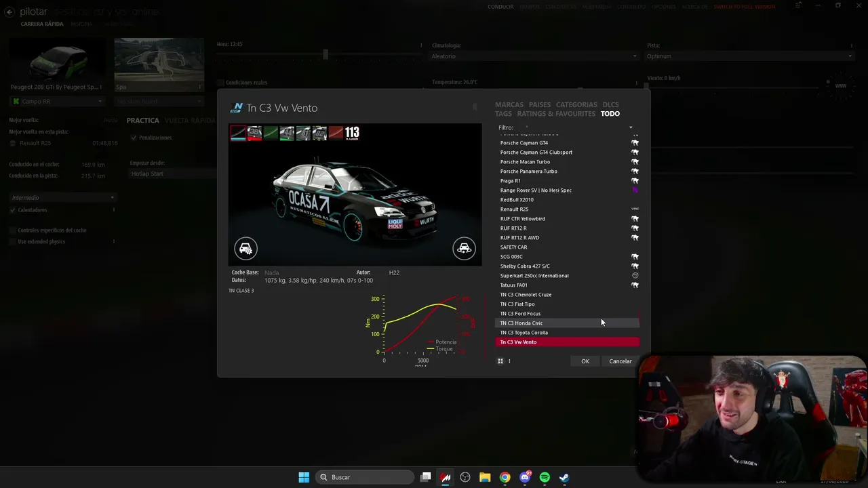Open File Explorer from the taskbar
868x488 pixels.
[x=485, y=477]
